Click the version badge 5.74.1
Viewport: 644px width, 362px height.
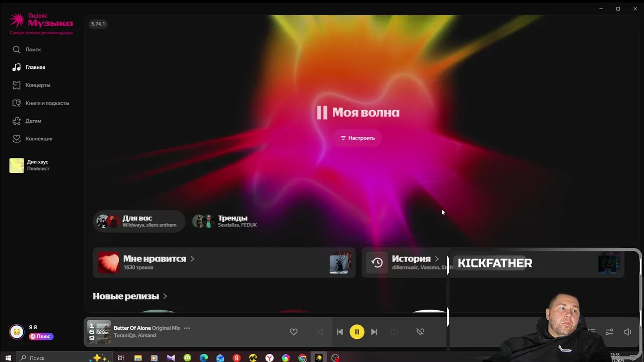[98, 24]
